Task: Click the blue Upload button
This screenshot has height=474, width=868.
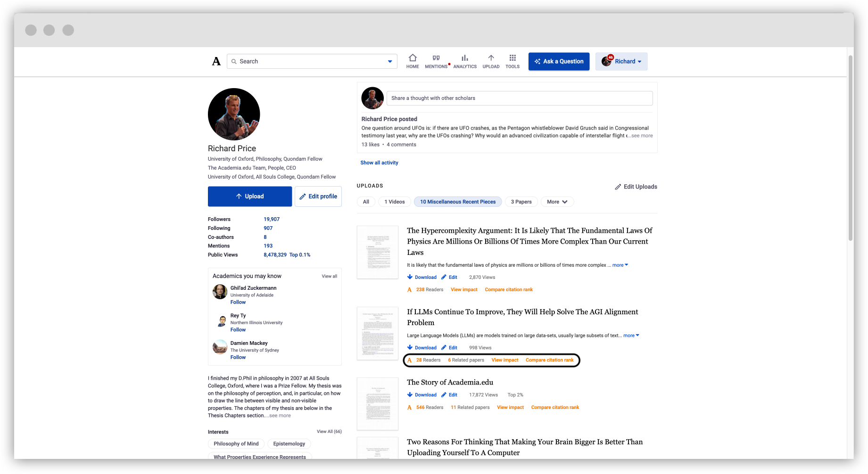Action: click(x=250, y=196)
